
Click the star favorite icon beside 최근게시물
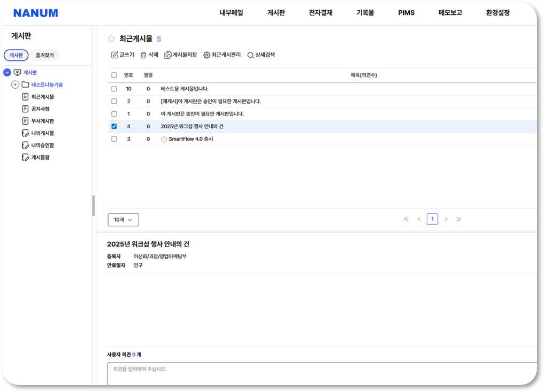click(111, 39)
